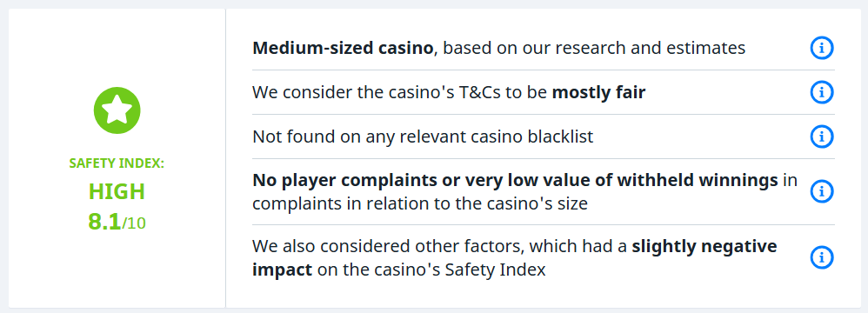Click 'complaints in relation to the casino's size'
Image resolution: width=868 pixels, height=313 pixels.
coord(419,203)
